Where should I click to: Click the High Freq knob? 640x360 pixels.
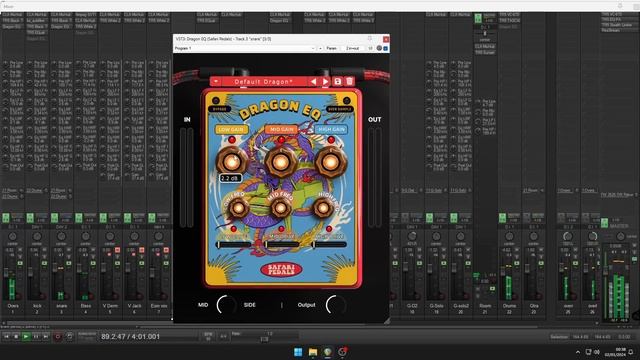tap(323, 208)
